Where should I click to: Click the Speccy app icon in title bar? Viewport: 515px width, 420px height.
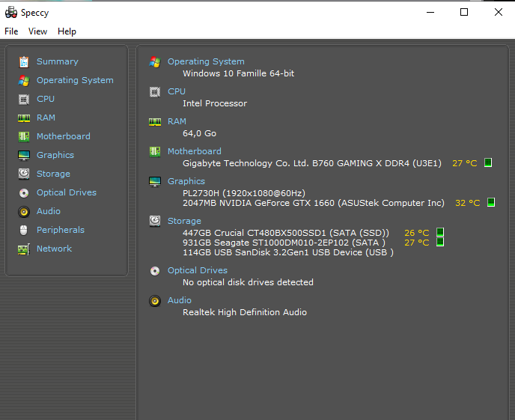(11, 12)
